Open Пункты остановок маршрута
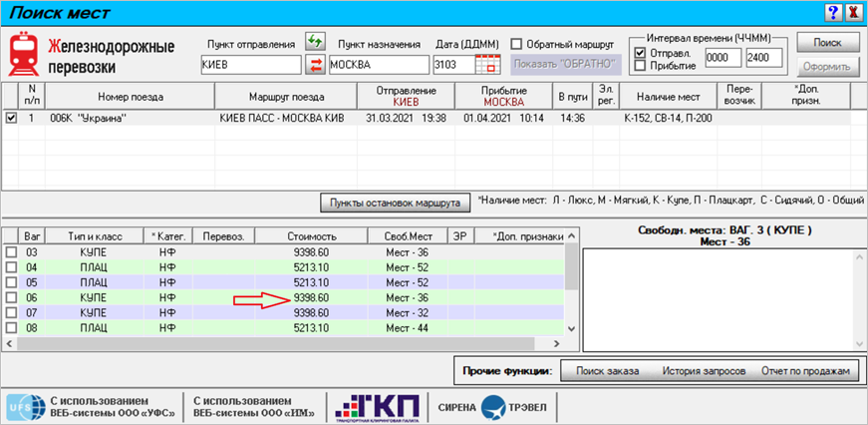Viewport: 868px width, 425px height. point(395,203)
